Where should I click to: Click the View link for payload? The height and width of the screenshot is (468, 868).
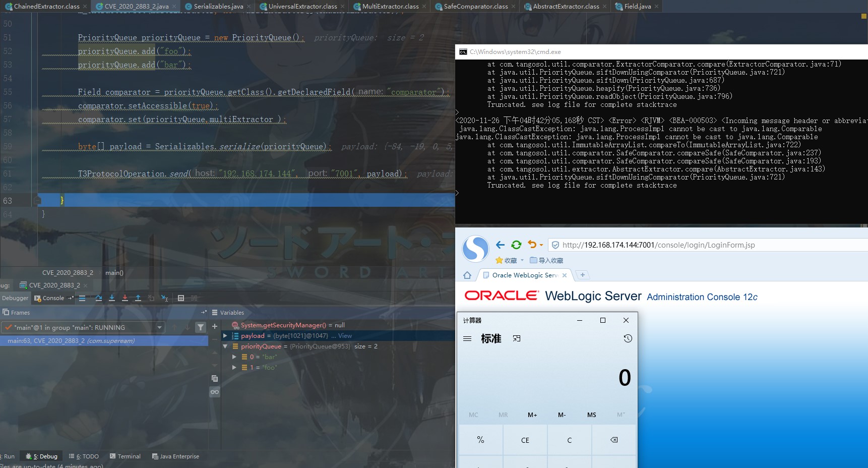[345, 336]
